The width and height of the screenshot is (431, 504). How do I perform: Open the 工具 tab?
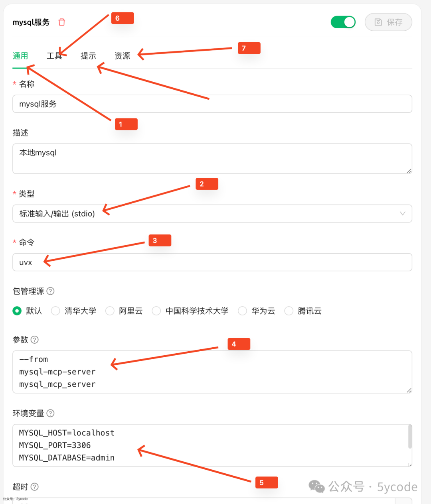(x=54, y=56)
